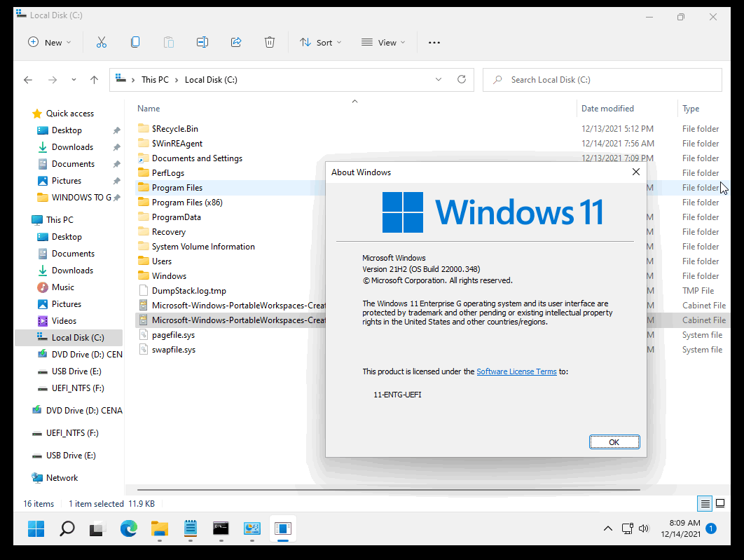
Task: Select the PerfLogs folder
Action: (167, 172)
